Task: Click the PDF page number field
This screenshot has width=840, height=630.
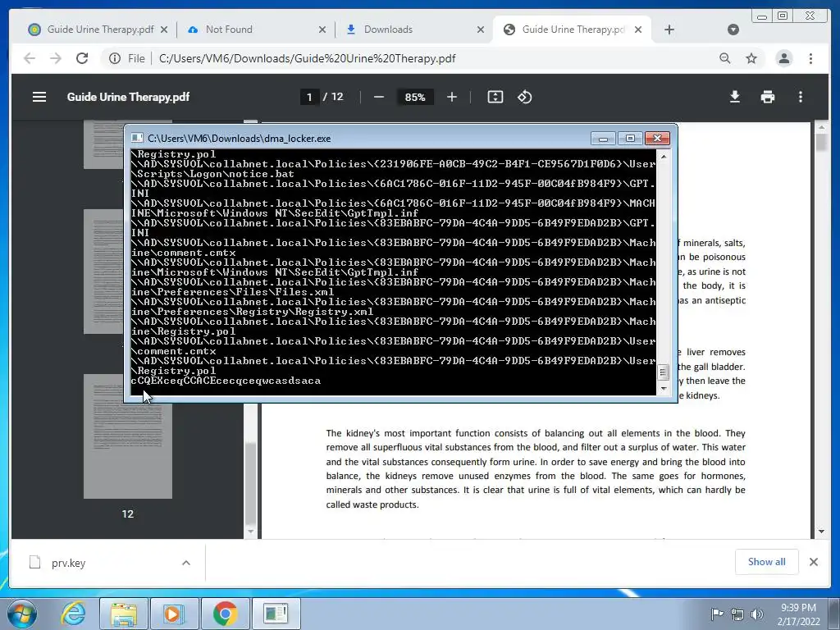Action: coord(309,97)
